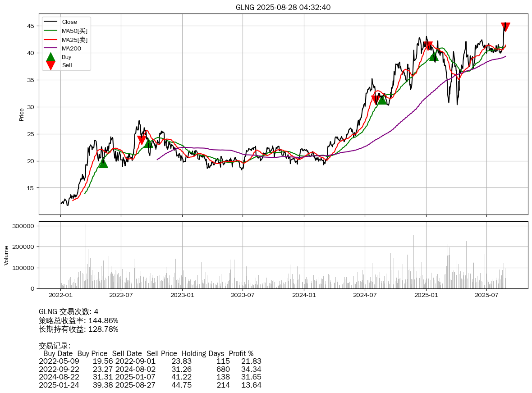Click the January 2025 green buy marker
532x393 pixels.
434,56
